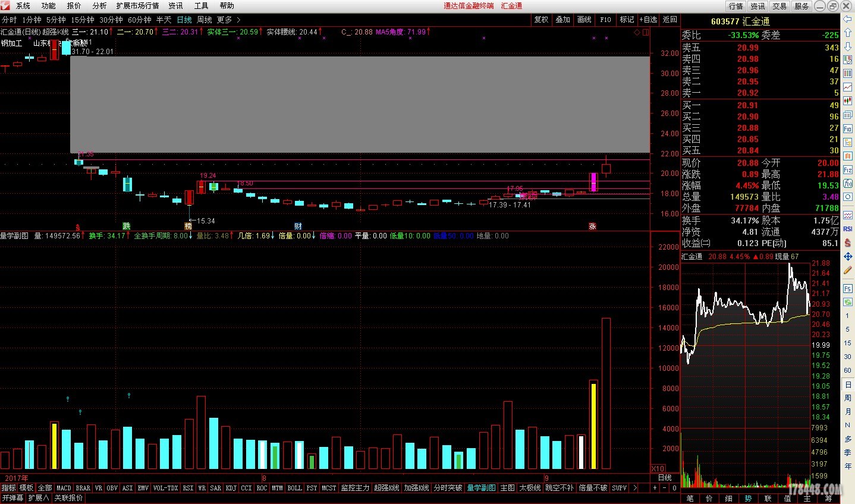855x504 pixels.
Task: Select 15-minute period in right sidebar
Action: (848, 343)
